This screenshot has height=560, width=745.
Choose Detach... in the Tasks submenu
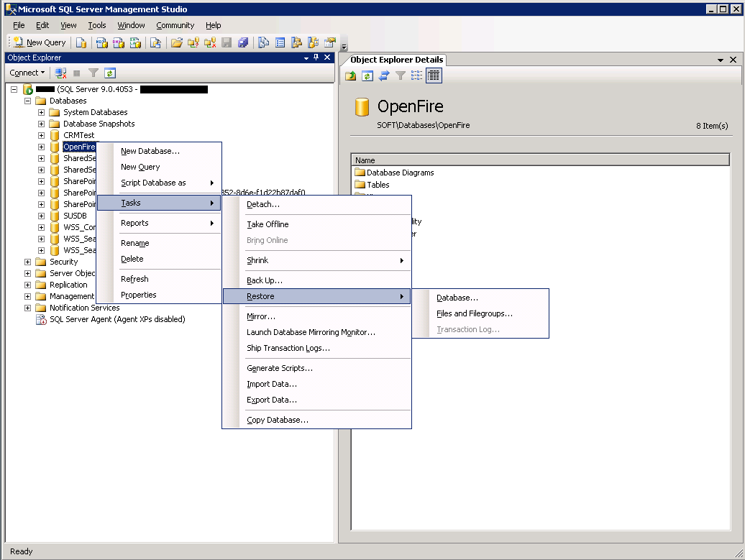pos(317,204)
